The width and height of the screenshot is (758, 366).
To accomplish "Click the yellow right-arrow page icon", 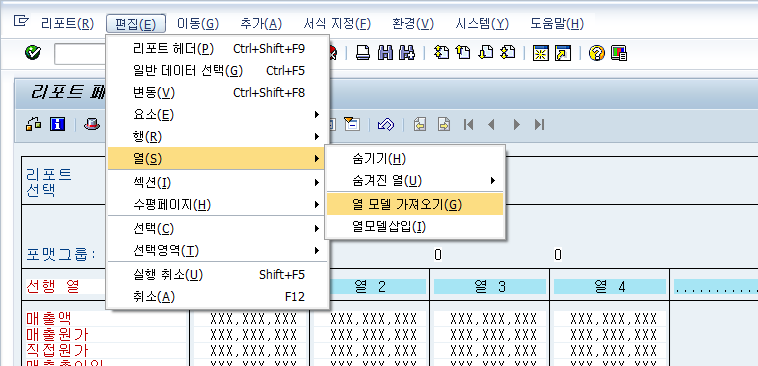I will tap(444, 124).
